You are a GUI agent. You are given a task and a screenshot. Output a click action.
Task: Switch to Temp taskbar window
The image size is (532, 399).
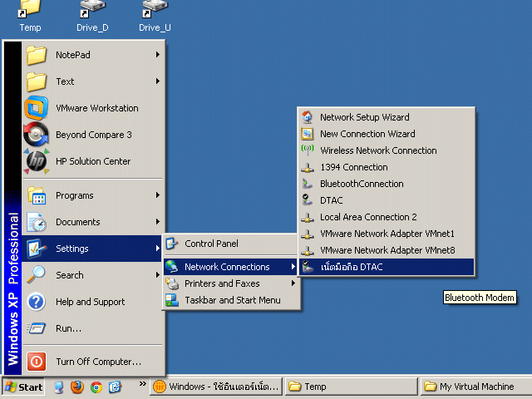(x=351, y=387)
